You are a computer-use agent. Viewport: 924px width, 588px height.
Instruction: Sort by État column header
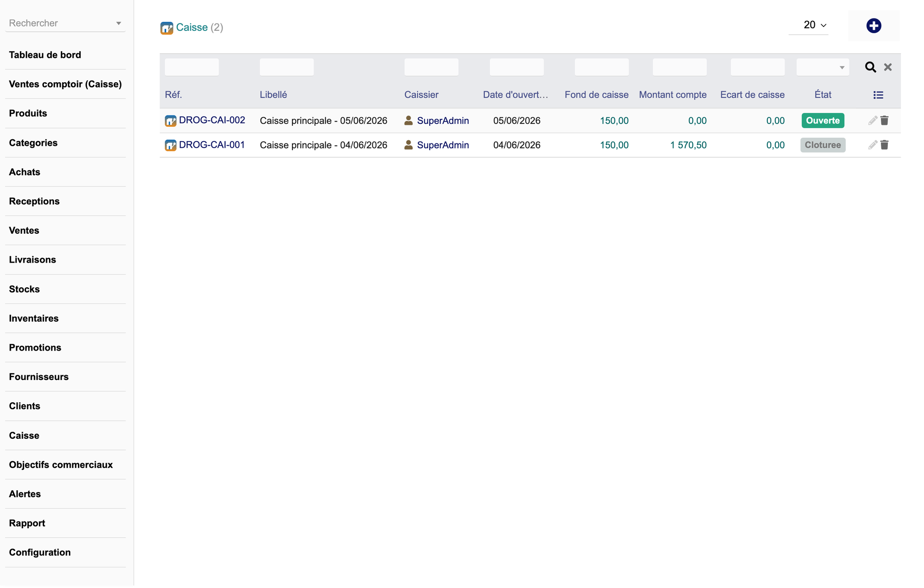pos(822,95)
